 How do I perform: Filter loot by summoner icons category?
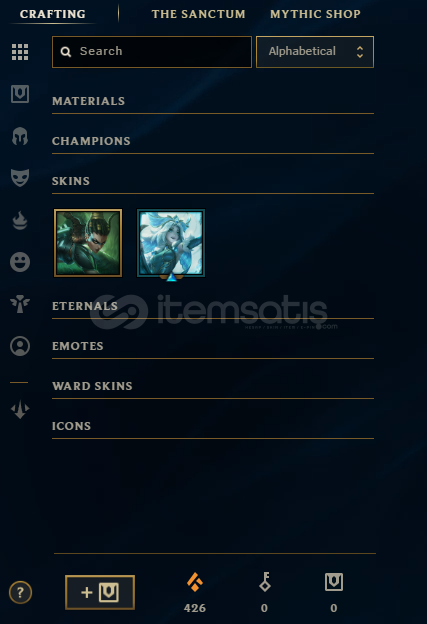coord(20,346)
